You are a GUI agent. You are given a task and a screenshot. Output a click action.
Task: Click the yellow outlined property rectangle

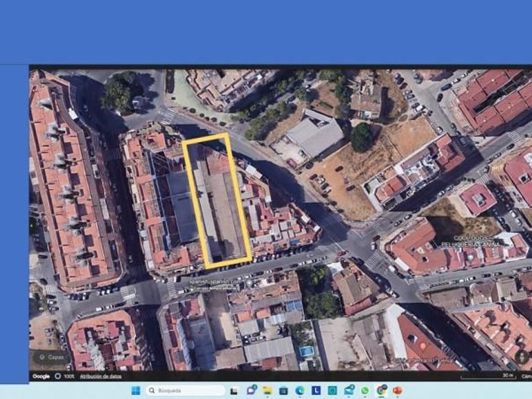pyautogui.click(x=217, y=199)
